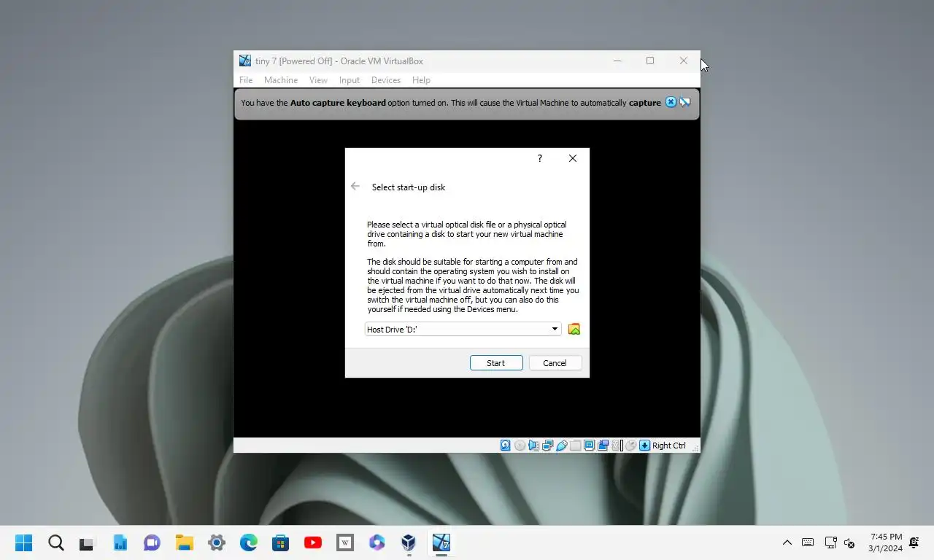934x560 pixels.
Task: Open the Input menu
Action: click(x=350, y=80)
